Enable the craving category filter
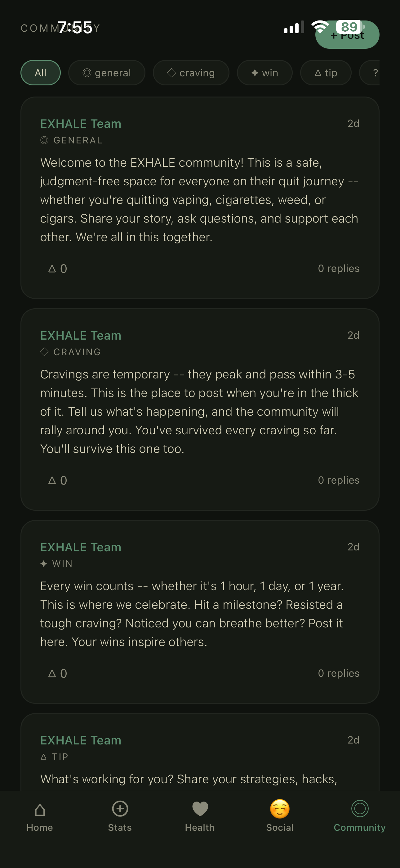Viewport: 400px width, 868px height. (191, 72)
